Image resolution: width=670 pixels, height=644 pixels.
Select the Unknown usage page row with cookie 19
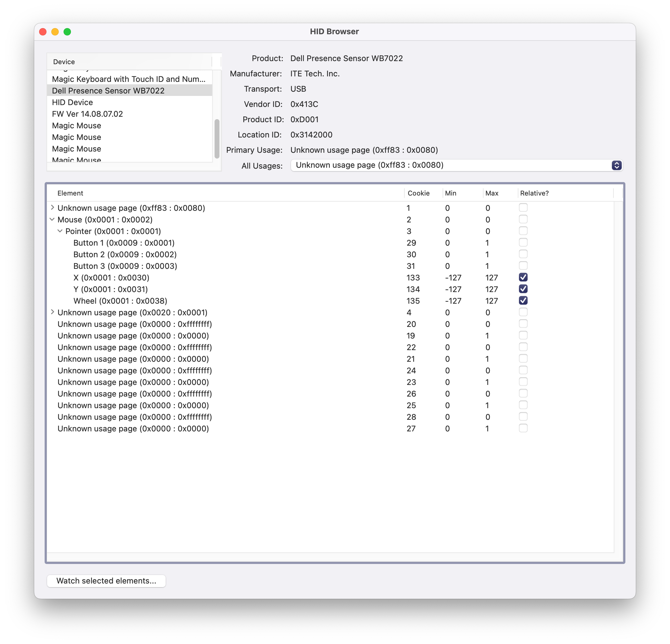[330, 335]
